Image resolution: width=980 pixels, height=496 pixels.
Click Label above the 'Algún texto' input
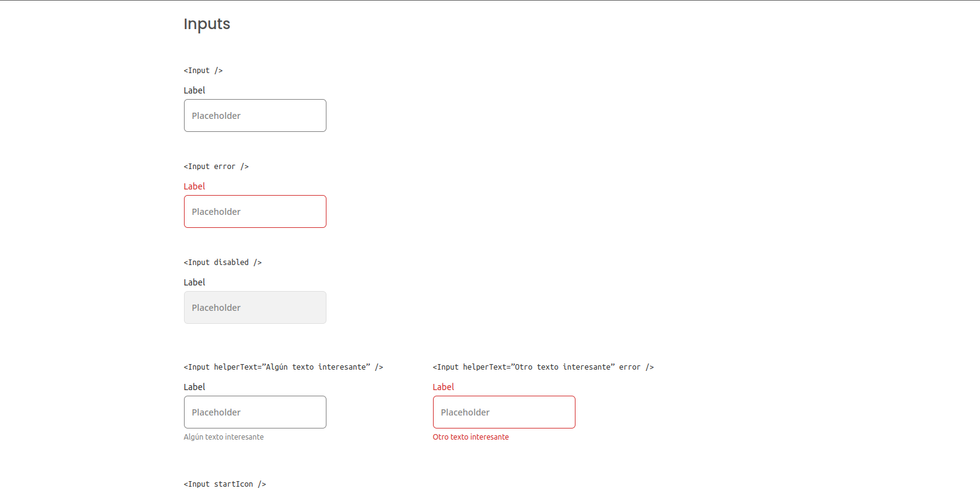click(x=195, y=387)
